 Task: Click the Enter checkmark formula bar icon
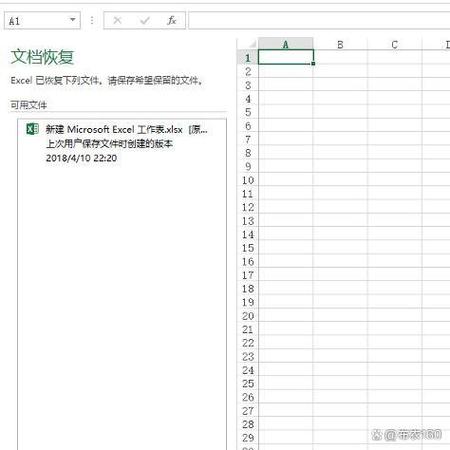[x=145, y=21]
